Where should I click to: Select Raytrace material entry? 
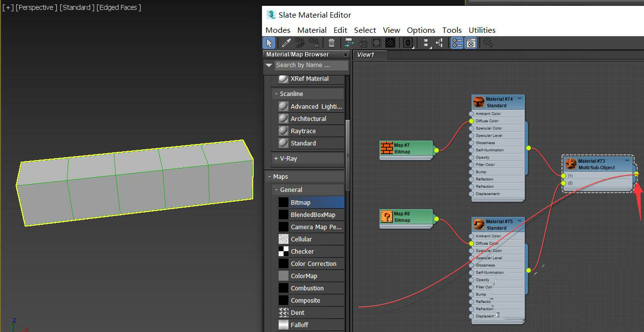(310, 131)
